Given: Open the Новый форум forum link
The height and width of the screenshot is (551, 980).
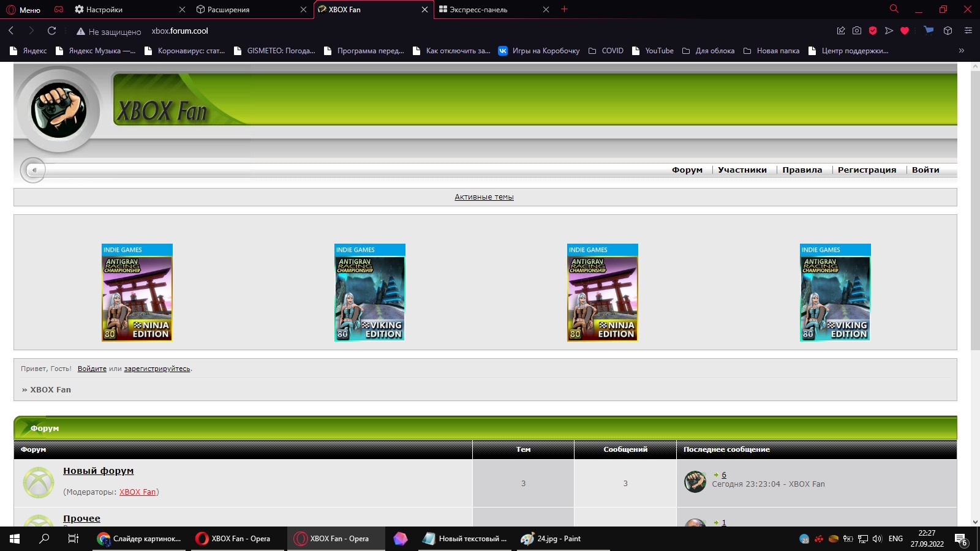Looking at the screenshot, I should pos(98,471).
